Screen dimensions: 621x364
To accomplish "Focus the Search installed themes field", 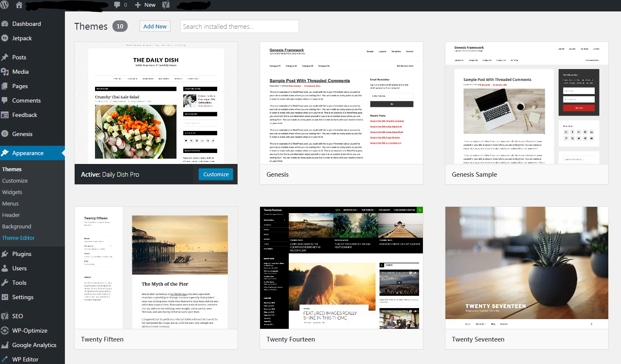I will coord(240,26).
